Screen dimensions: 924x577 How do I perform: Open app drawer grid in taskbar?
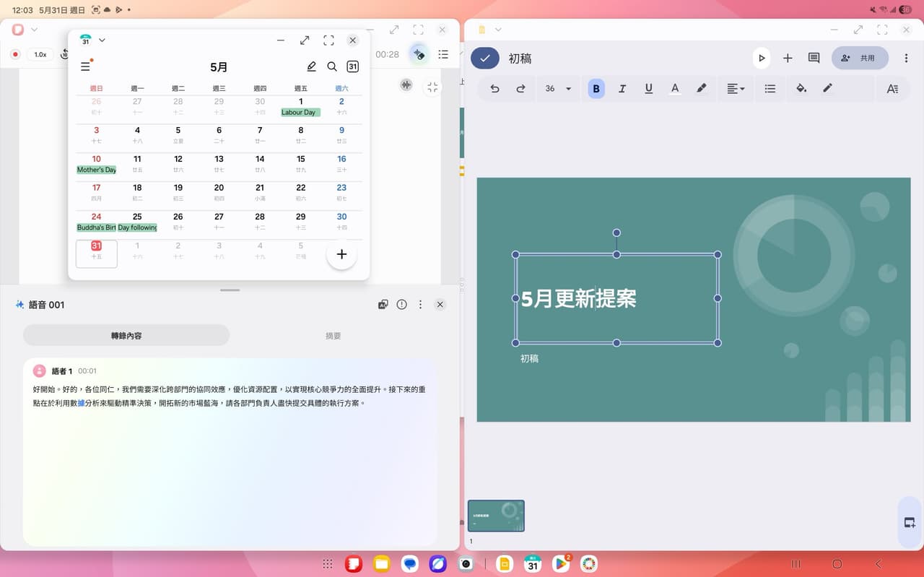point(327,564)
